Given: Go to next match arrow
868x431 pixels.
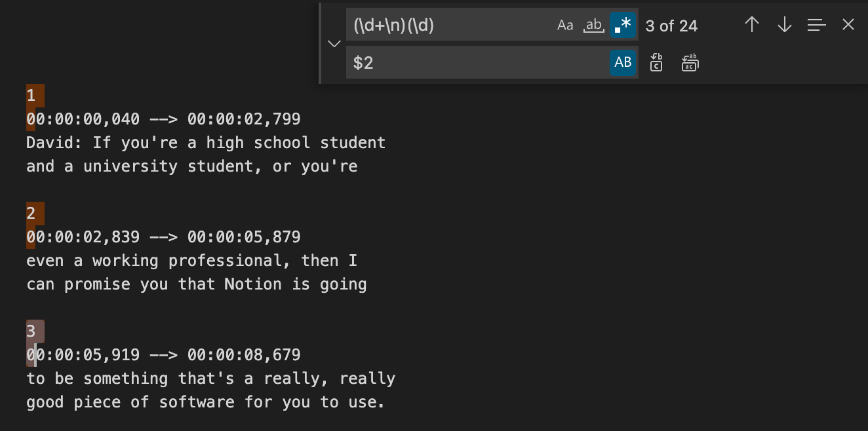Looking at the screenshot, I should 784,26.
